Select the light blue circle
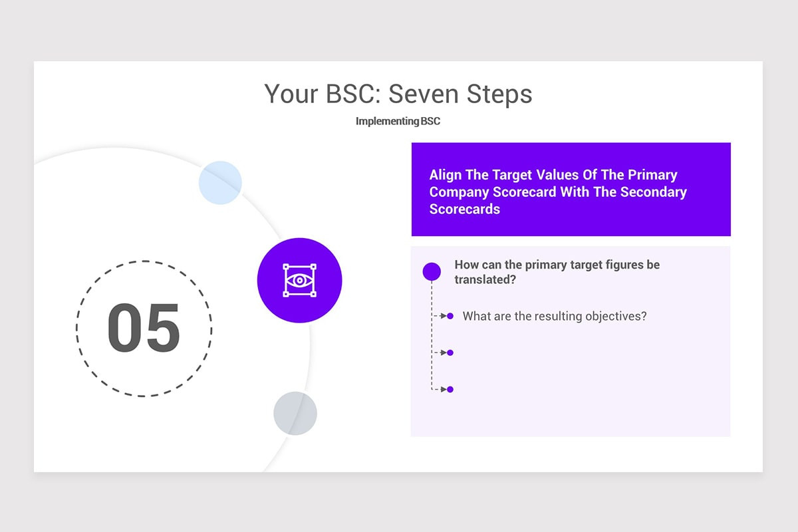Screen dimensions: 798x532 point(220,182)
